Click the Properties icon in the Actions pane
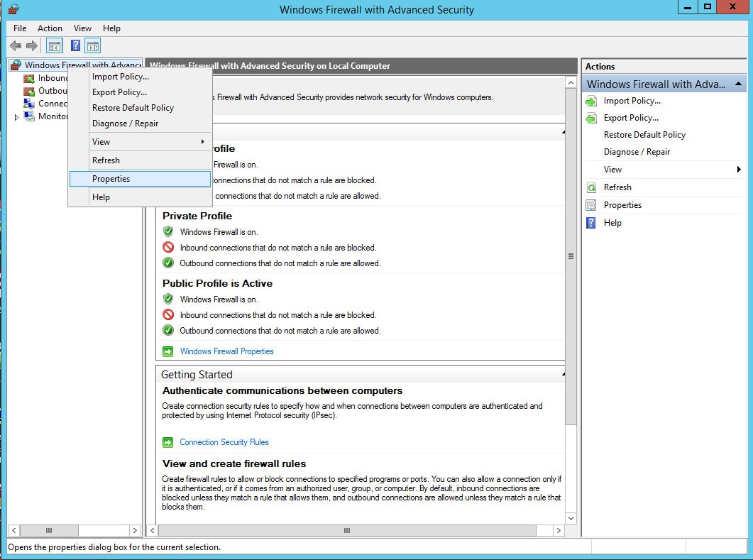The width and height of the screenshot is (753, 560). click(x=591, y=205)
